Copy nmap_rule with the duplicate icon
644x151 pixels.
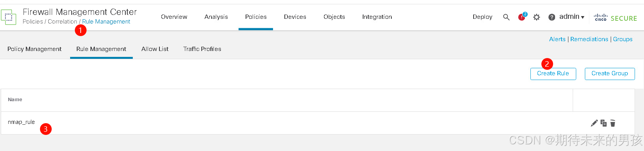(604, 123)
